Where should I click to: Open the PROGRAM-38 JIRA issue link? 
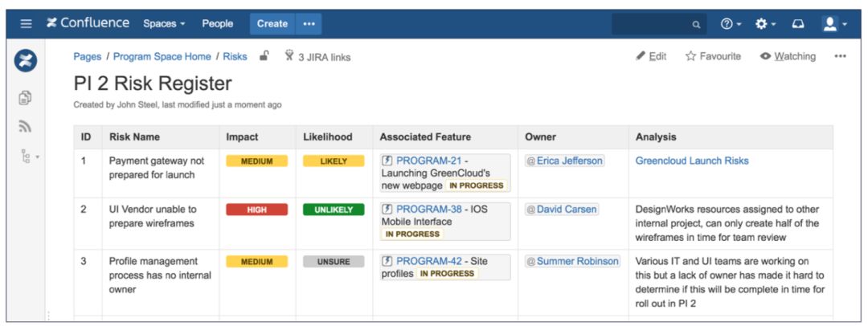click(429, 210)
